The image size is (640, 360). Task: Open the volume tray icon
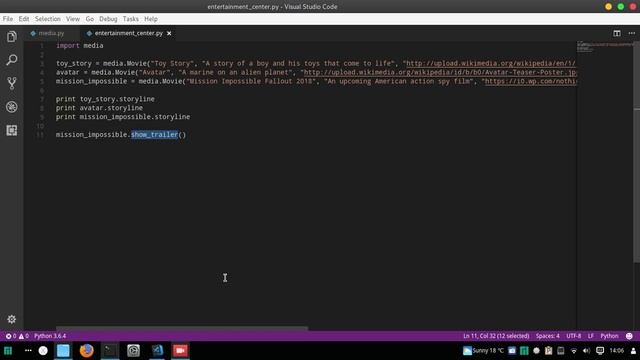pos(587,351)
